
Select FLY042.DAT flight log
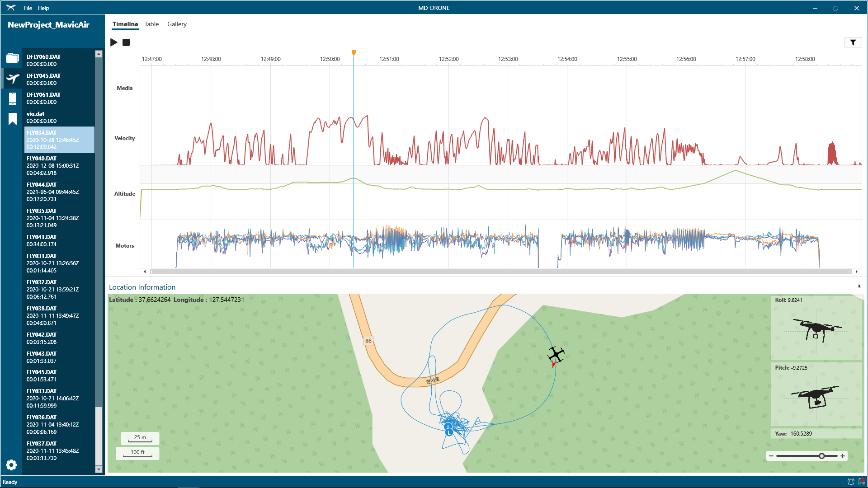(x=59, y=338)
